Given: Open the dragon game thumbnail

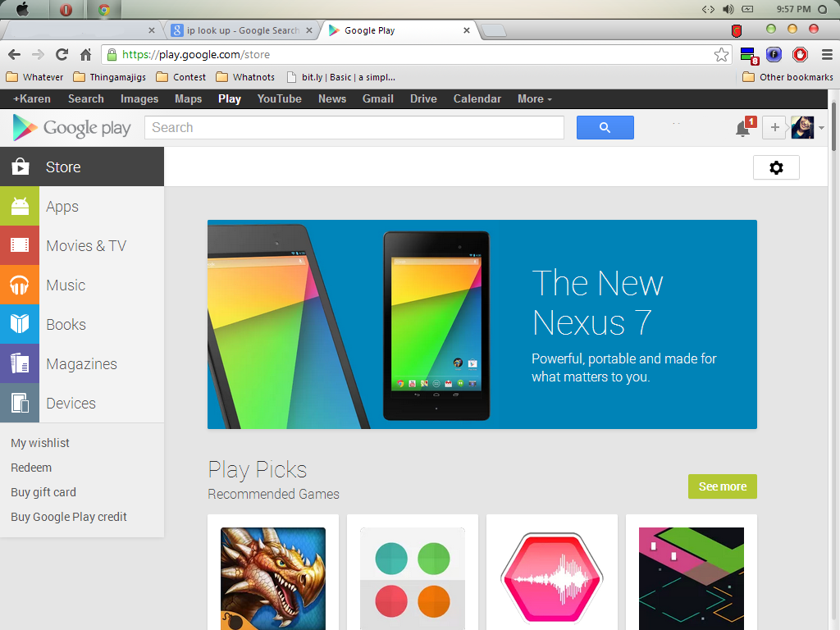Looking at the screenshot, I should (273, 578).
